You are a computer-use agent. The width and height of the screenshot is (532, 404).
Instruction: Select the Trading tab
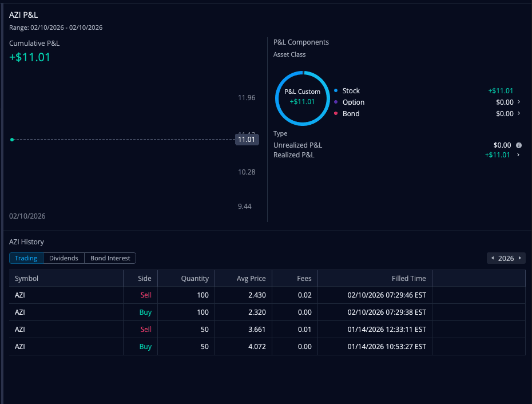click(26, 258)
